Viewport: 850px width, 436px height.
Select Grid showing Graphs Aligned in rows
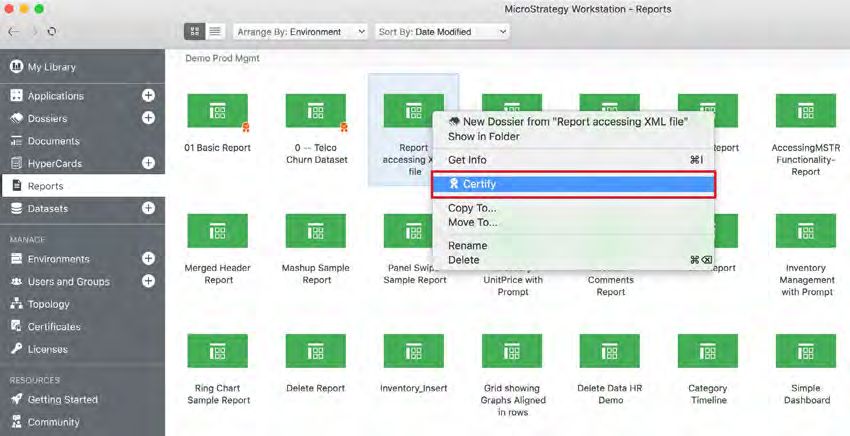coord(512,351)
